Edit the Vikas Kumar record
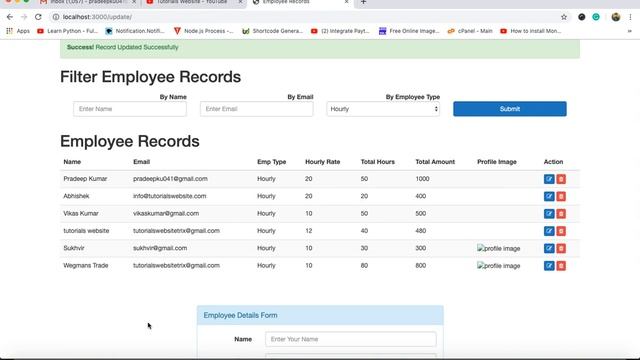Screen dimensions: 640x360 [x=549, y=213]
